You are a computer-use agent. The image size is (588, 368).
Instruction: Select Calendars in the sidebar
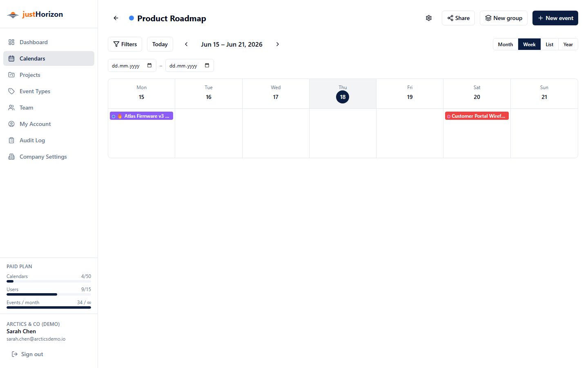[x=49, y=58]
